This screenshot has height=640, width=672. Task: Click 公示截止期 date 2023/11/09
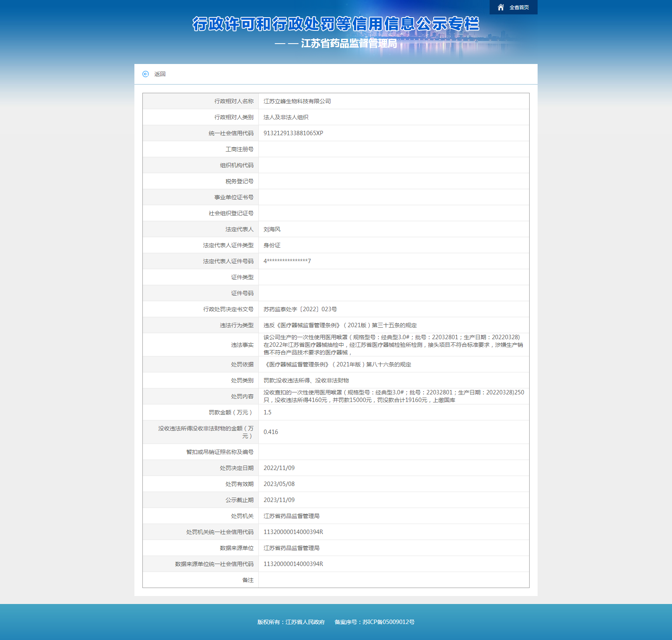pyautogui.click(x=279, y=500)
